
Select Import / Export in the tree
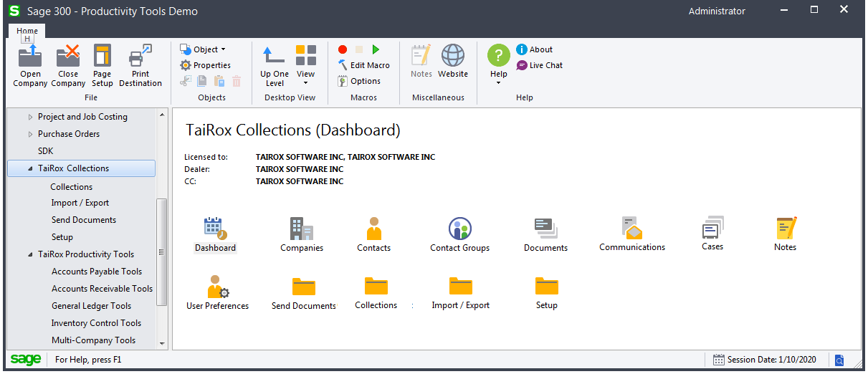click(80, 203)
